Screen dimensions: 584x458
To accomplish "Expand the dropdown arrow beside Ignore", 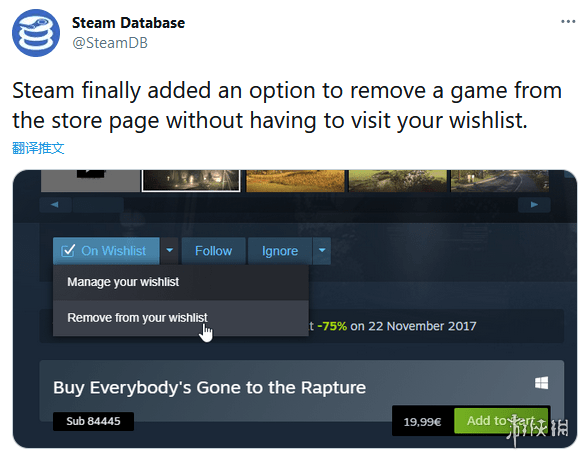I will pyautogui.click(x=322, y=251).
